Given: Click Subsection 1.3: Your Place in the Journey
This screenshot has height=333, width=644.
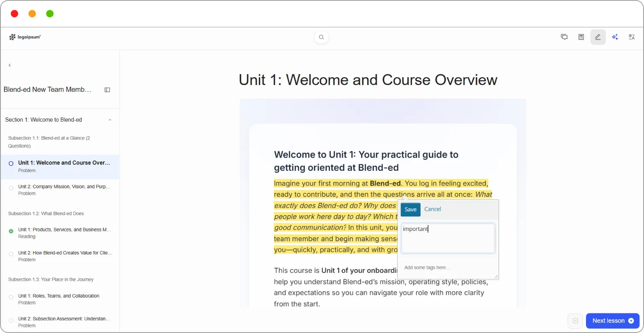Looking at the screenshot, I should [51, 279].
